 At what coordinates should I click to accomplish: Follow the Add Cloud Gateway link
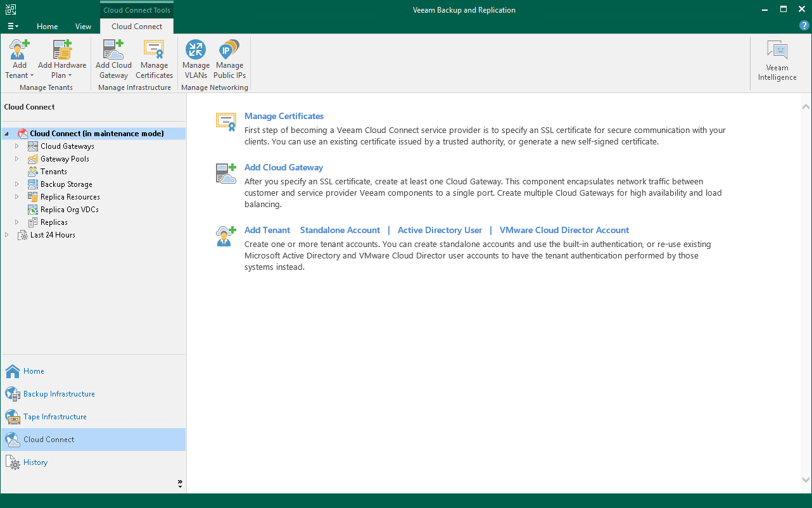pos(284,168)
